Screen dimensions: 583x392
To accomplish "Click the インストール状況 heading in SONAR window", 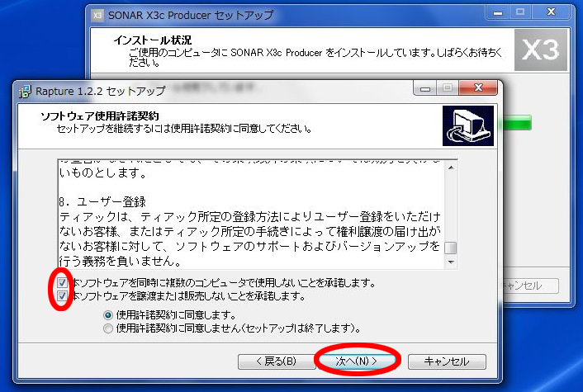I will pyautogui.click(x=153, y=40).
